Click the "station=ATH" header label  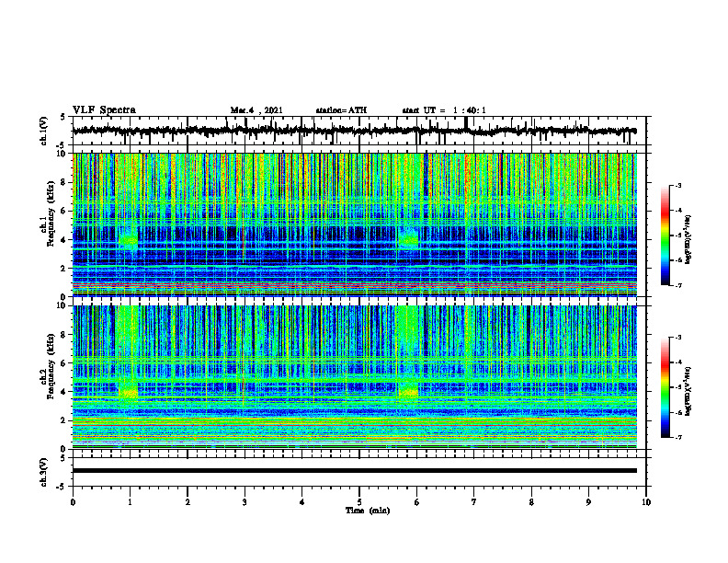pyautogui.click(x=341, y=110)
